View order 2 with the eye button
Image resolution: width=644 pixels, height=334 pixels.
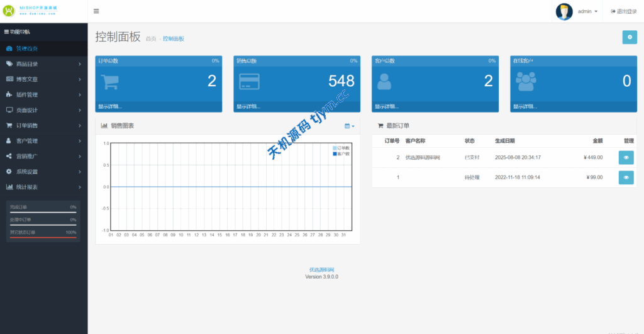coord(626,157)
